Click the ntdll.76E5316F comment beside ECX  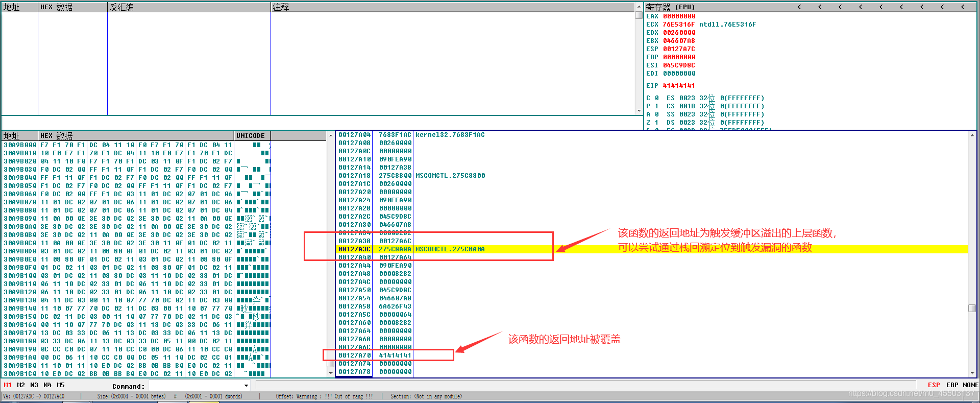[727, 25]
